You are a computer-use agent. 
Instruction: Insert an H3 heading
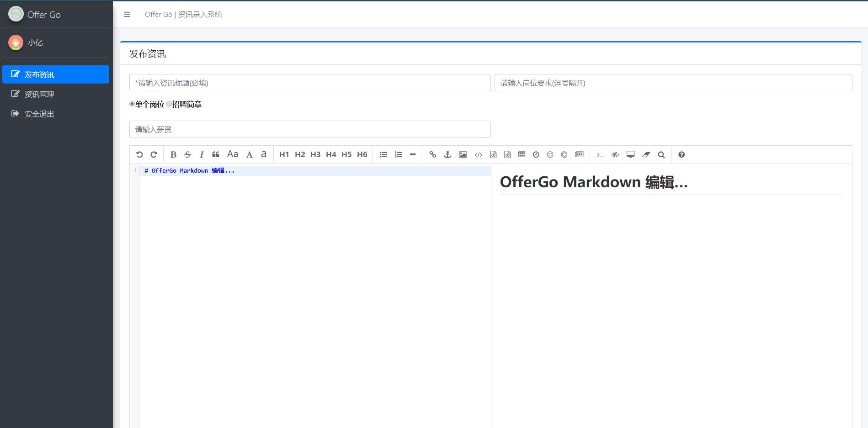point(315,154)
